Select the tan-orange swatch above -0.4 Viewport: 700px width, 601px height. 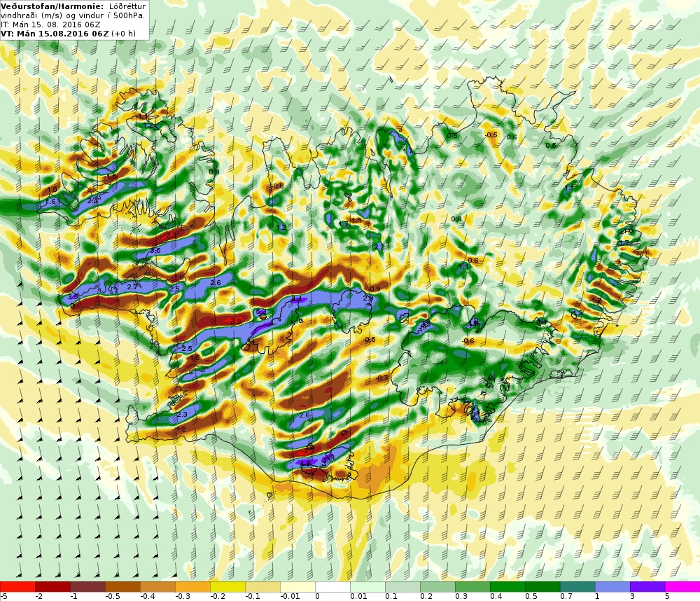pos(158,586)
